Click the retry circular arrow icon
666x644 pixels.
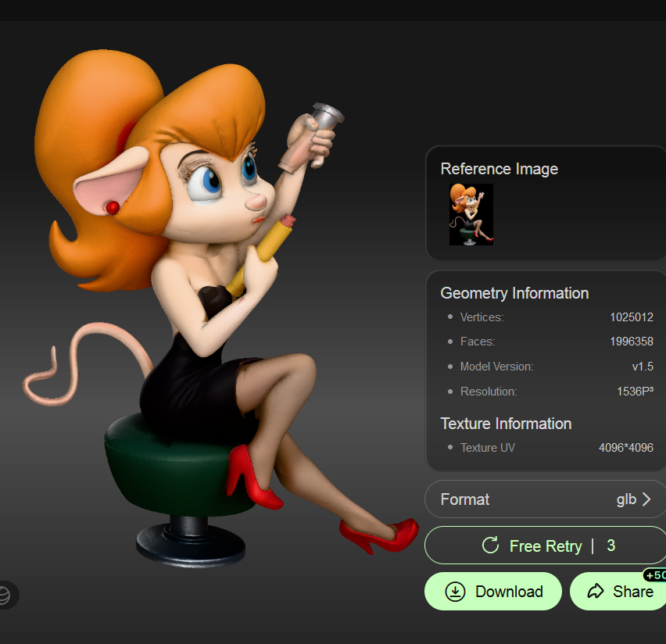491,545
